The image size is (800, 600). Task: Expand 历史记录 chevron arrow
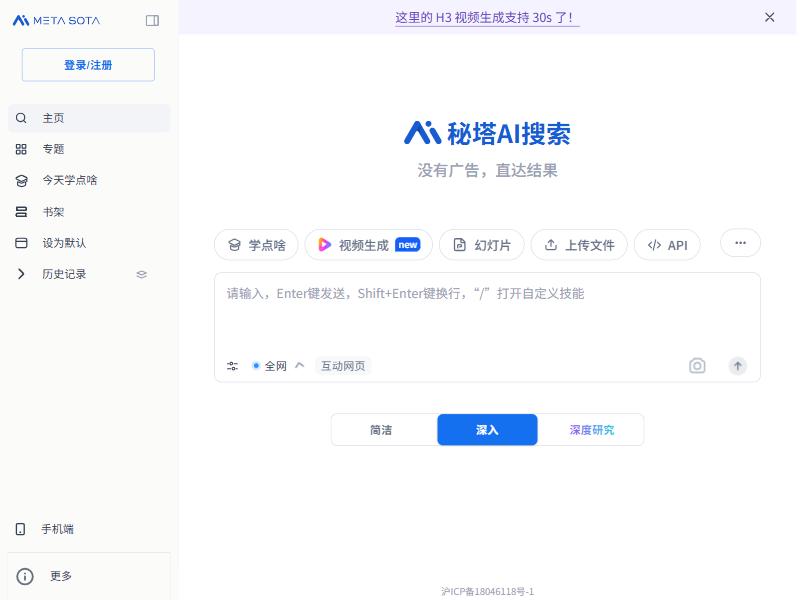21,274
